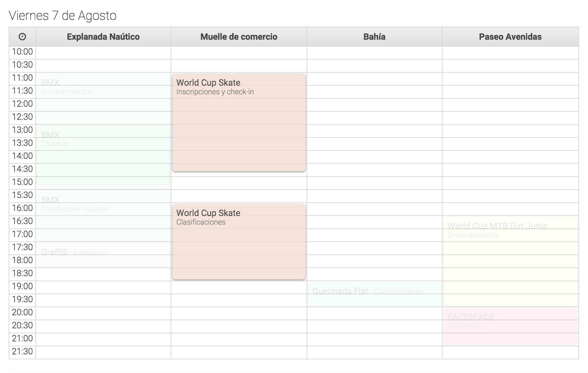Click the 15:30 time row label

click(22, 195)
